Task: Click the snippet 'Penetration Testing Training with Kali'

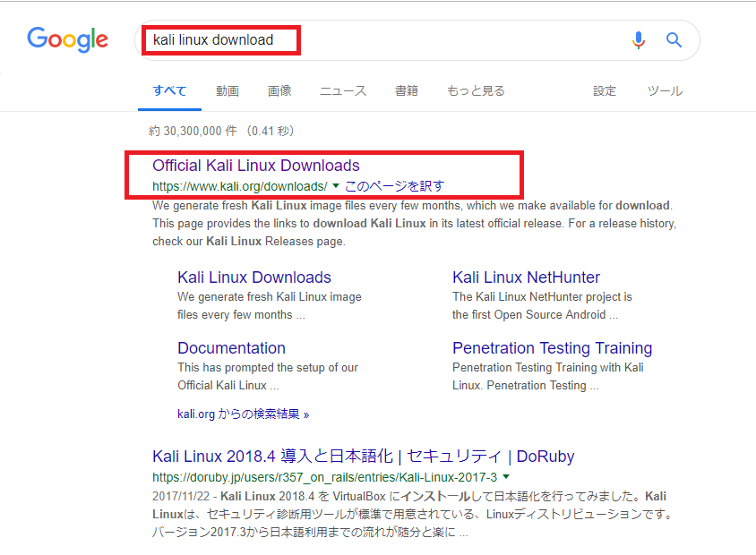Action: pyautogui.click(x=547, y=368)
